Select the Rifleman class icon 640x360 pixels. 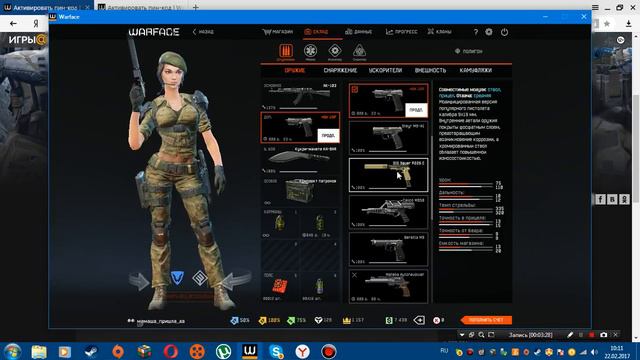click(x=286, y=52)
